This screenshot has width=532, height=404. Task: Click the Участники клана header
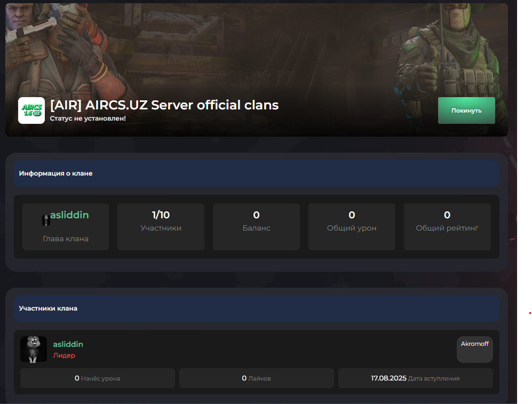click(257, 308)
